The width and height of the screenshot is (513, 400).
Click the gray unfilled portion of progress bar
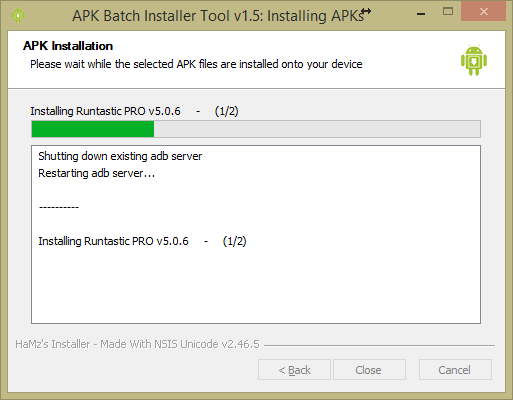(x=317, y=129)
